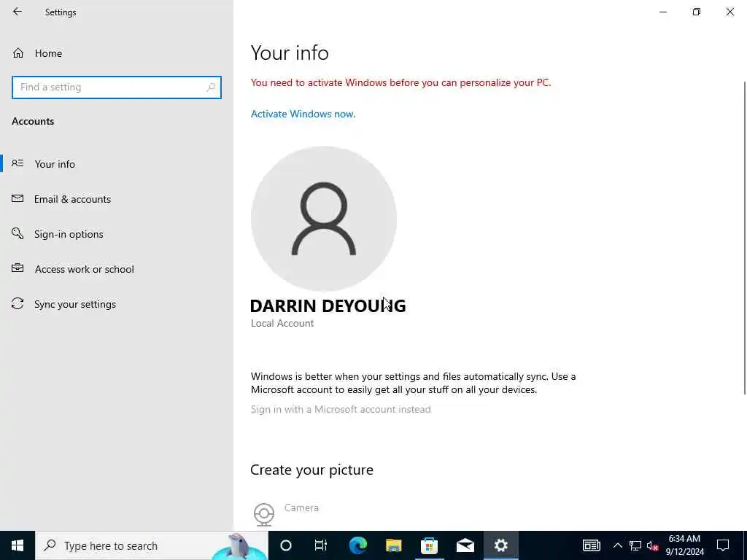Open Sync your settings

point(75,304)
